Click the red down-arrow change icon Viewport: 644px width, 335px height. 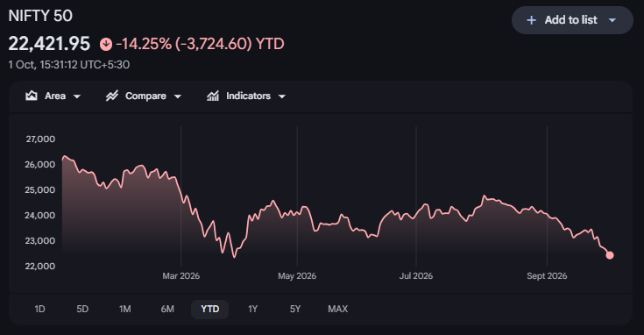point(106,44)
